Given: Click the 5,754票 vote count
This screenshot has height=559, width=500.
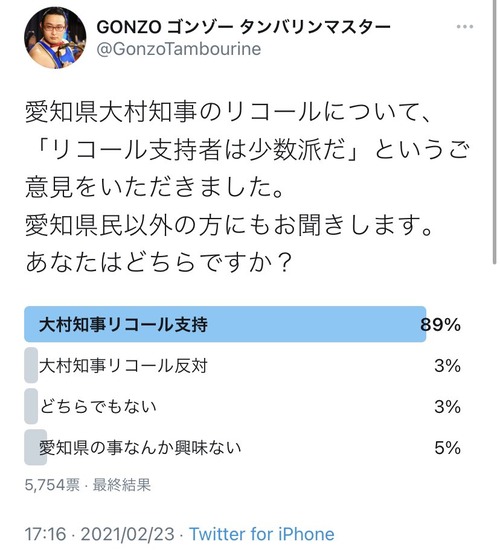Looking at the screenshot, I should coord(52,485).
